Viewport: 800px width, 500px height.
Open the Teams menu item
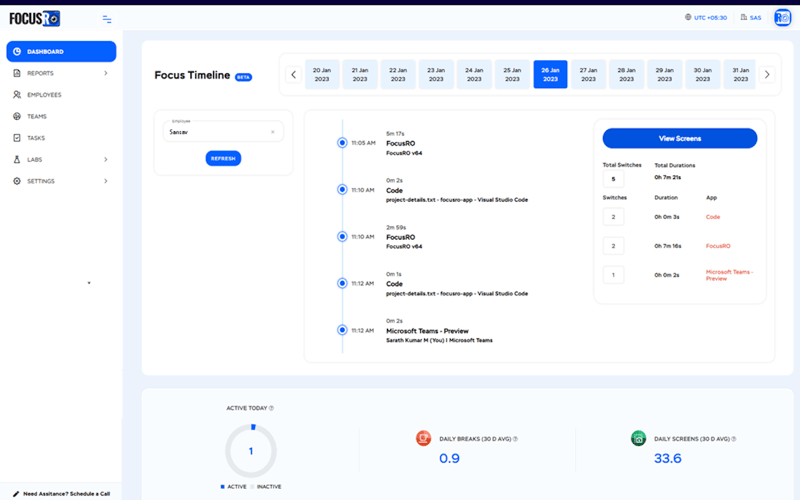click(61, 116)
